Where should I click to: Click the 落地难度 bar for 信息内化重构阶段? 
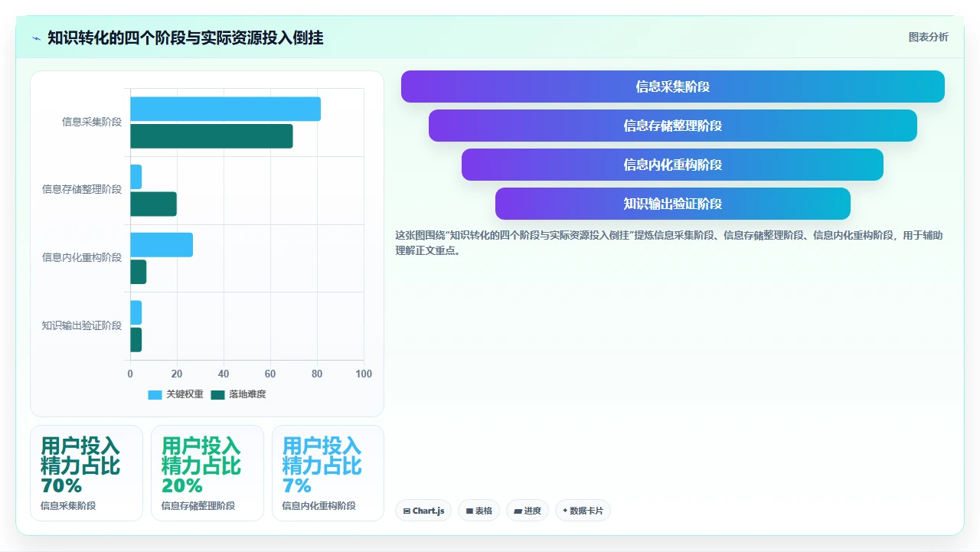point(138,272)
